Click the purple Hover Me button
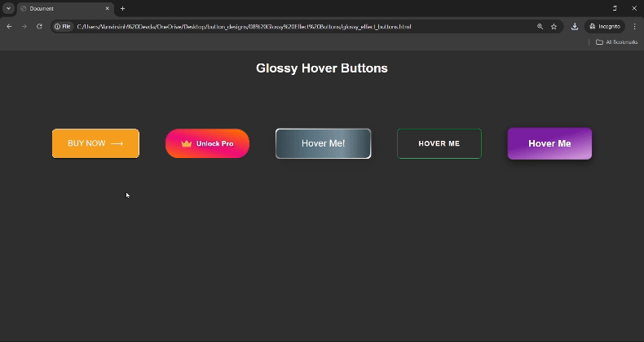Viewport: 644px width, 342px height. click(550, 143)
